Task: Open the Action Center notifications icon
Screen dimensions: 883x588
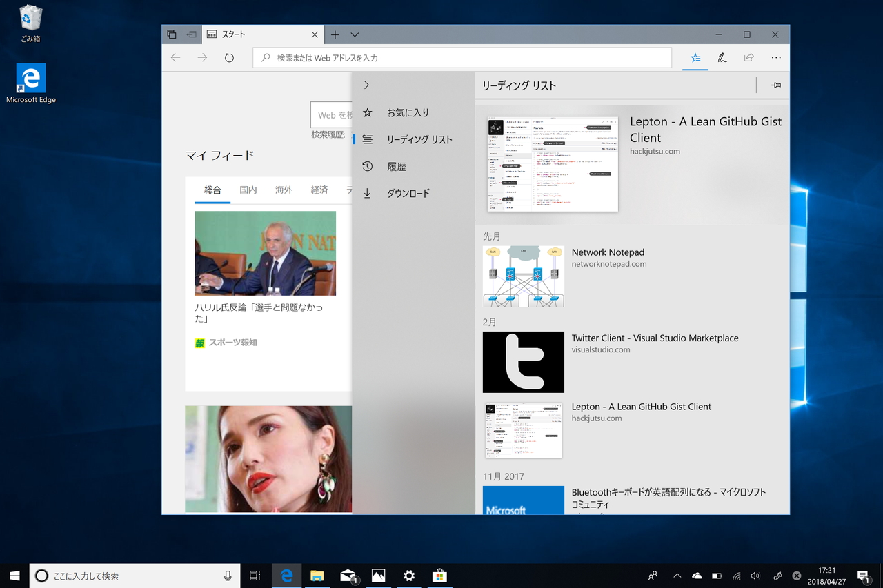Action: pyautogui.click(x=864, y=576)
